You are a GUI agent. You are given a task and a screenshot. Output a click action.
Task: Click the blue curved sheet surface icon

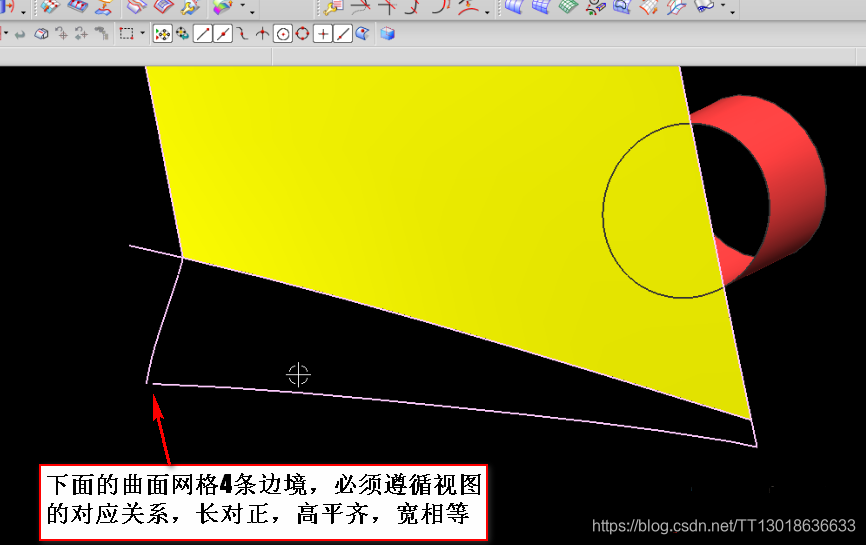[515, 7]
